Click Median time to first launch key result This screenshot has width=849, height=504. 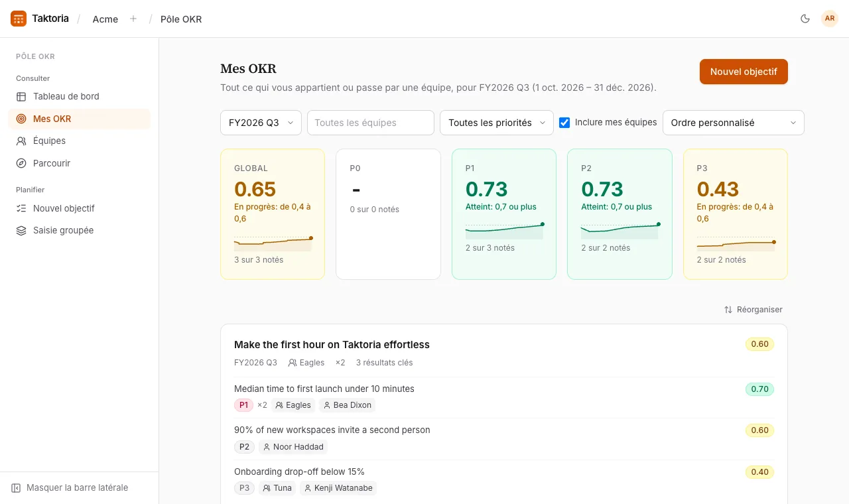pyautogui.click(x=324, y=389)
